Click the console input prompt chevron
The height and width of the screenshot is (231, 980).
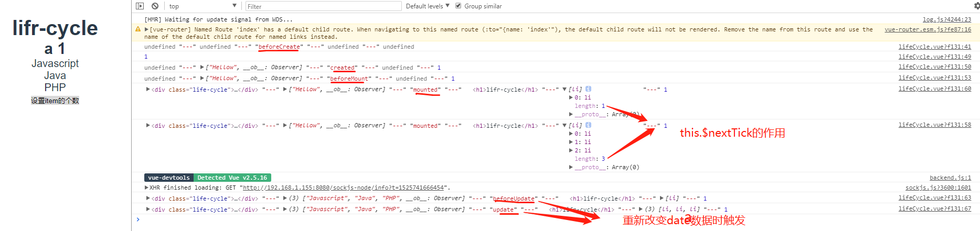[138, 219]
